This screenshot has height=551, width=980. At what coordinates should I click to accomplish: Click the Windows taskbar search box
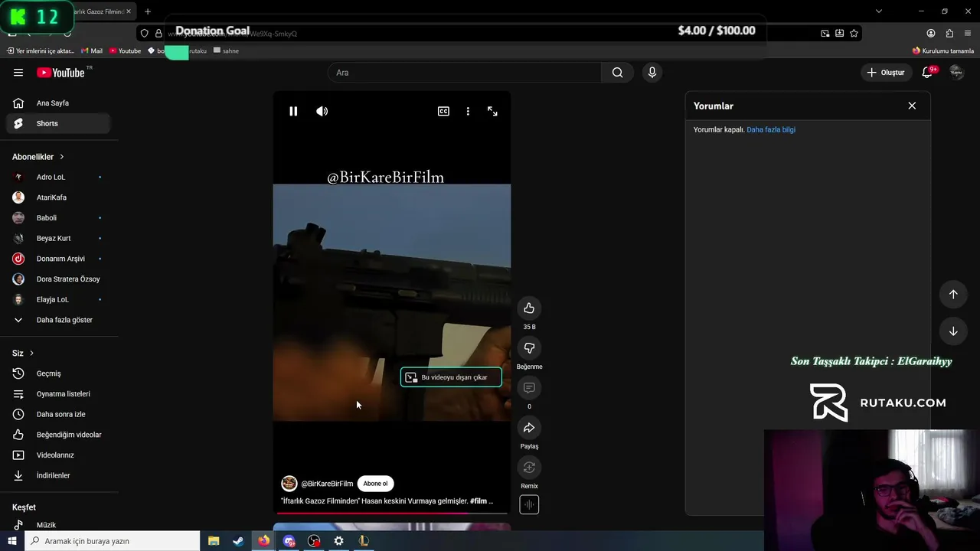113,541
